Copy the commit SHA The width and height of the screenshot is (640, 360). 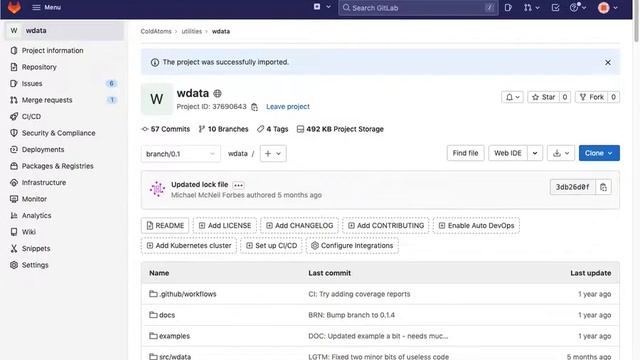[603, 187]
